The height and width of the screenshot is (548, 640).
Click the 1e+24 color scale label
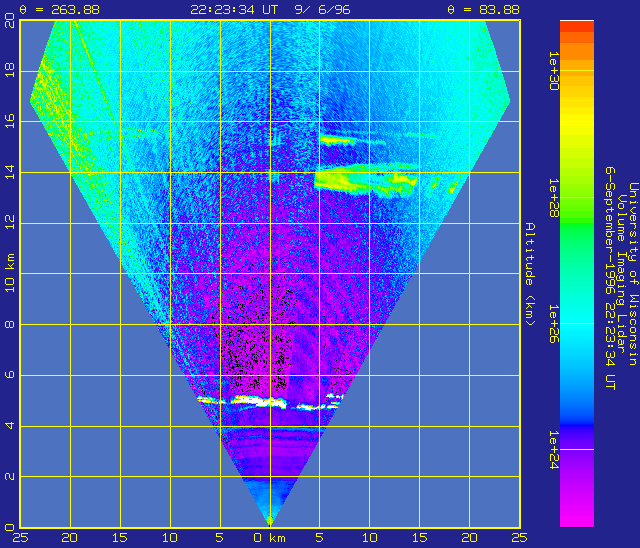[553, 450]
